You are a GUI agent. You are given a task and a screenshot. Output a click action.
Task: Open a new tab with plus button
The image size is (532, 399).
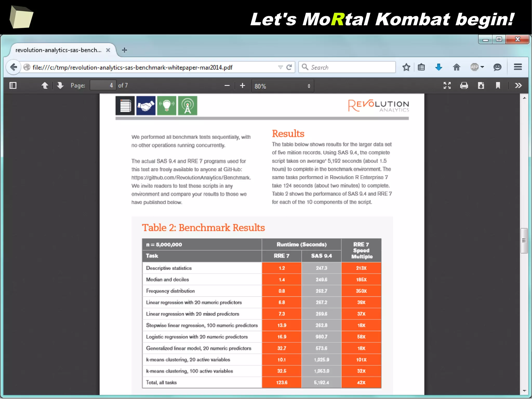point(124,50)
